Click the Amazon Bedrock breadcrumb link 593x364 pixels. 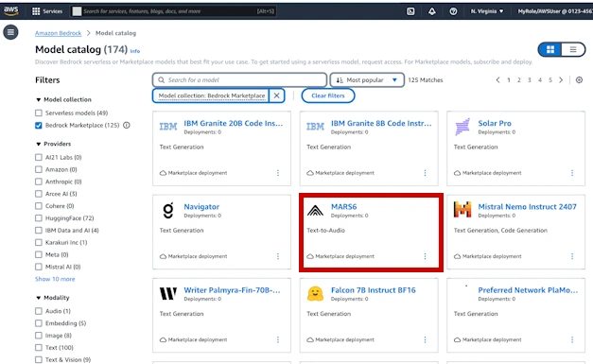click(59, 33)
